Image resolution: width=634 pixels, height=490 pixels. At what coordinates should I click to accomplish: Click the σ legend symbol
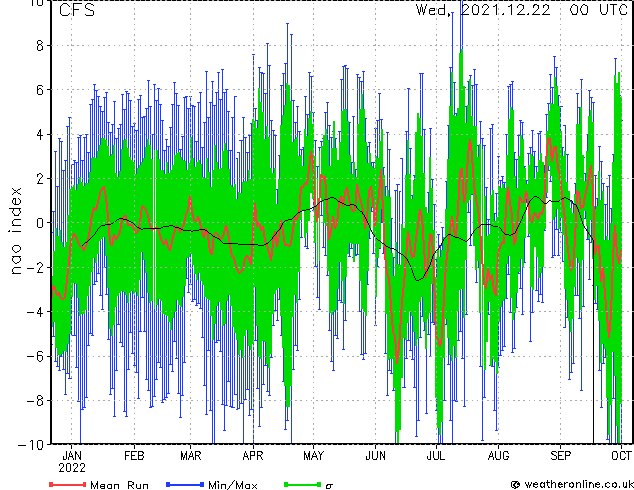329,486
